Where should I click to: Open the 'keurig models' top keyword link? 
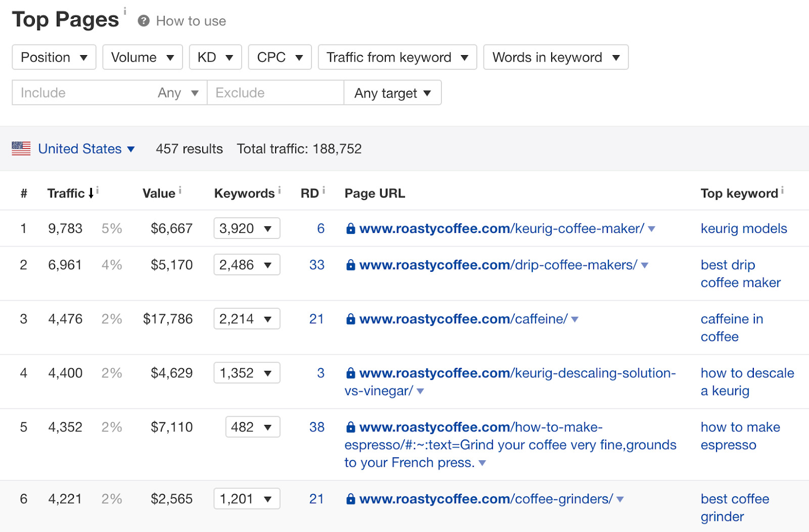[x=743, y=228]
